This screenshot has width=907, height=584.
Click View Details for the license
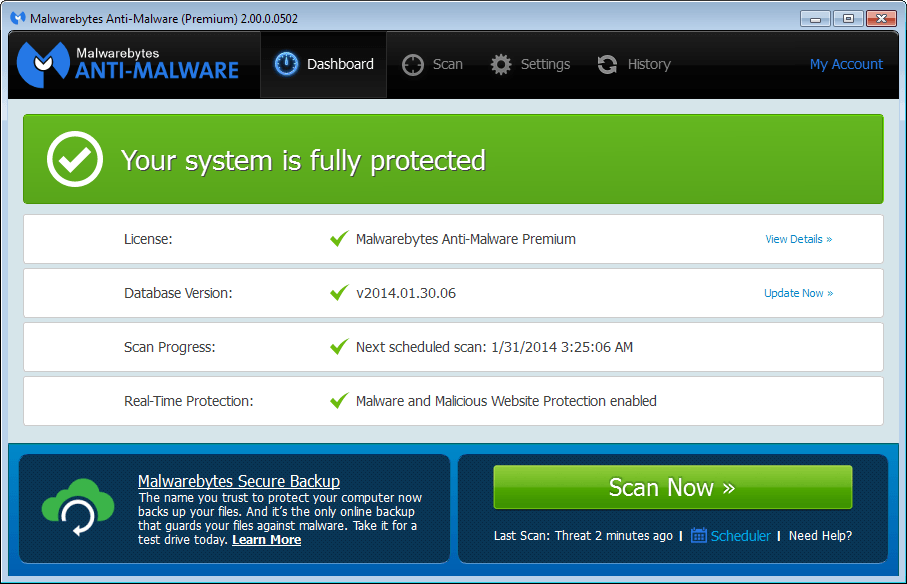point(798,239)
